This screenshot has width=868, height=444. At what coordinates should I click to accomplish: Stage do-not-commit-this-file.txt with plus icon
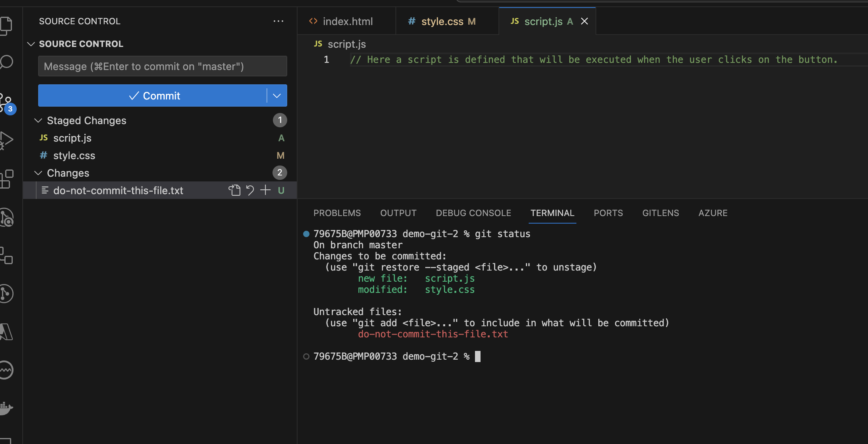click(x=265, y=190)
